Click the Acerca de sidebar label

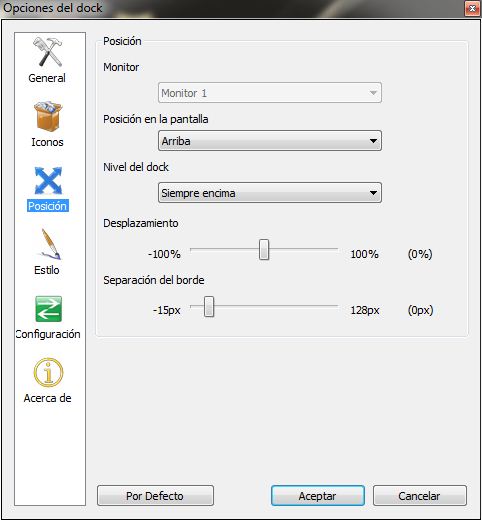[x=47, y=398]
